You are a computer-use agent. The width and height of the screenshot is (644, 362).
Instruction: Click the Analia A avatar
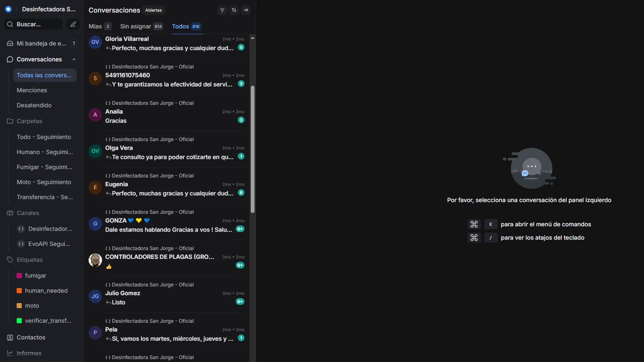click(95, 114)
